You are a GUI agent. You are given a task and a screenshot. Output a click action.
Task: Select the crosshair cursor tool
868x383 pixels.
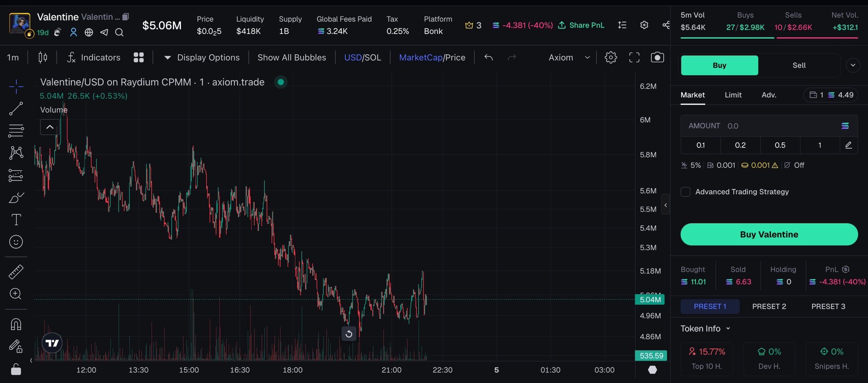[16, 86]
